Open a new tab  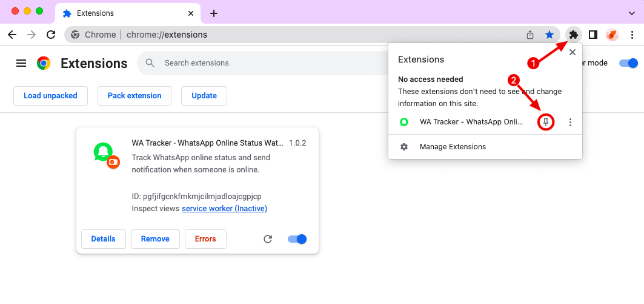(x=214, y=13)
